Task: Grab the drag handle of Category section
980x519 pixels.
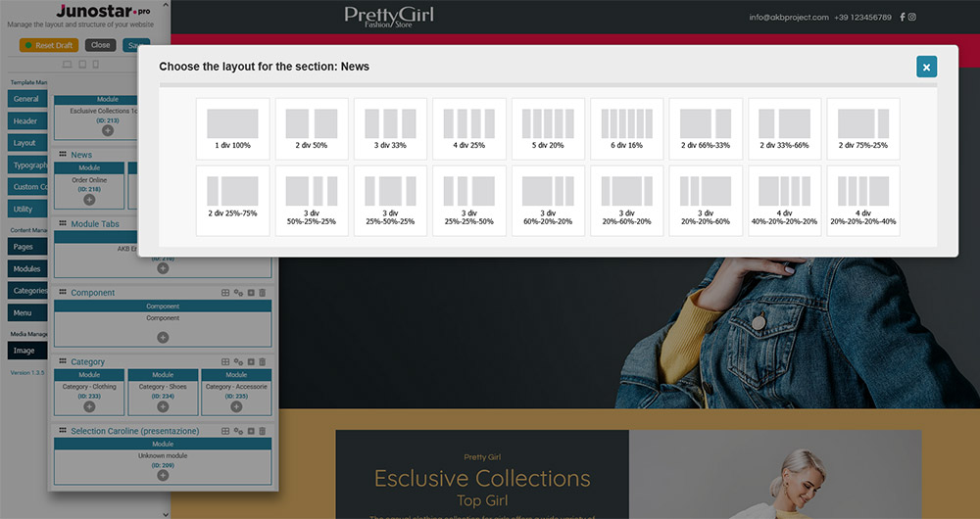Action: [63, 362]
